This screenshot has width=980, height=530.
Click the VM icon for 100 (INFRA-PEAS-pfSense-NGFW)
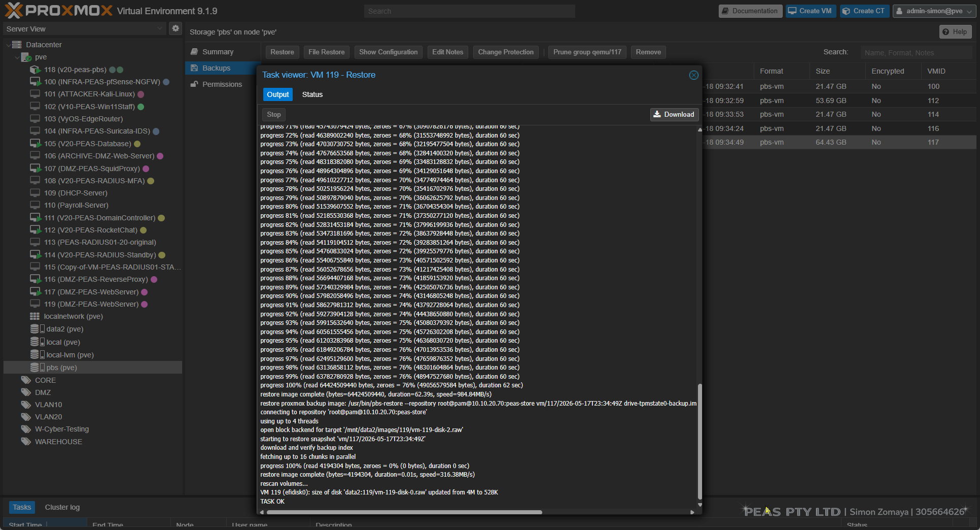36,82
